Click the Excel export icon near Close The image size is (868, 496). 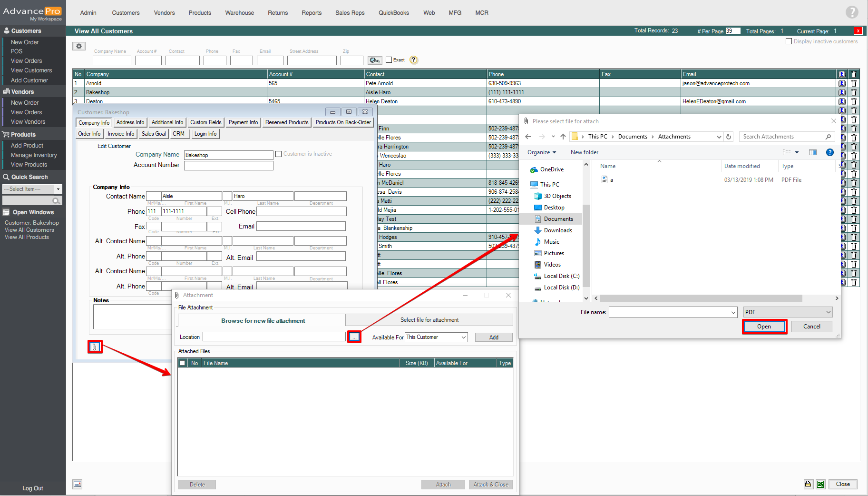[820, 484]
